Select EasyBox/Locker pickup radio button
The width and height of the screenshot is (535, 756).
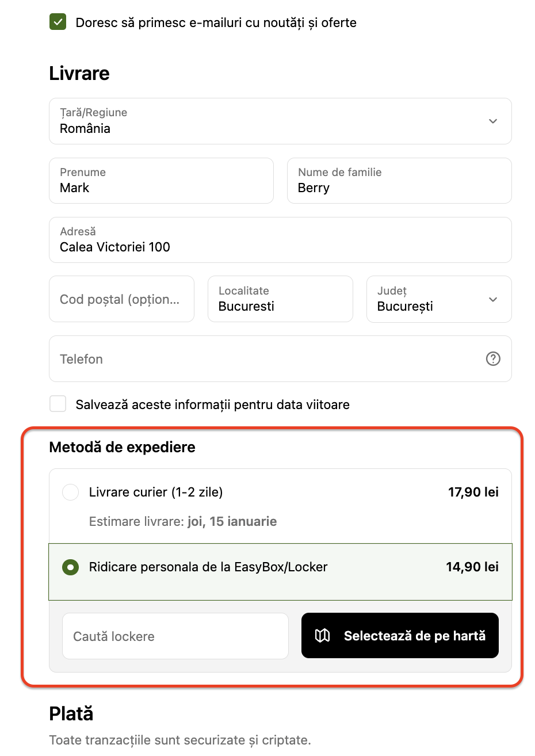pyautogui.click(x=70, y=567)
